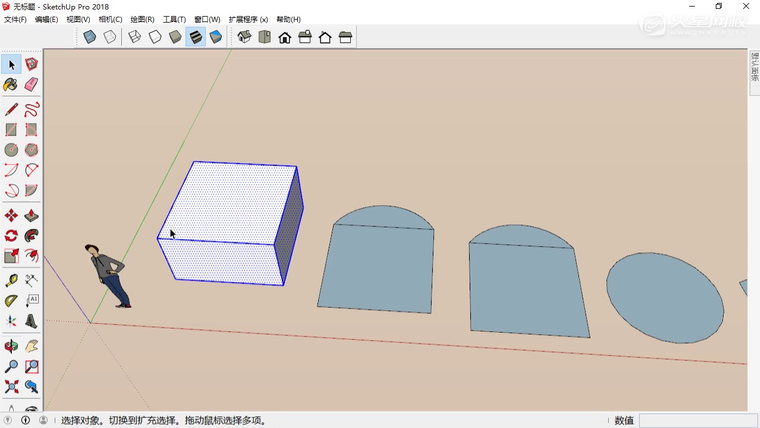The width and height of the screenshot is (760, 428).
Task: Select the Eraser tool
Action: pyautogui.click(x=31, y=85)
